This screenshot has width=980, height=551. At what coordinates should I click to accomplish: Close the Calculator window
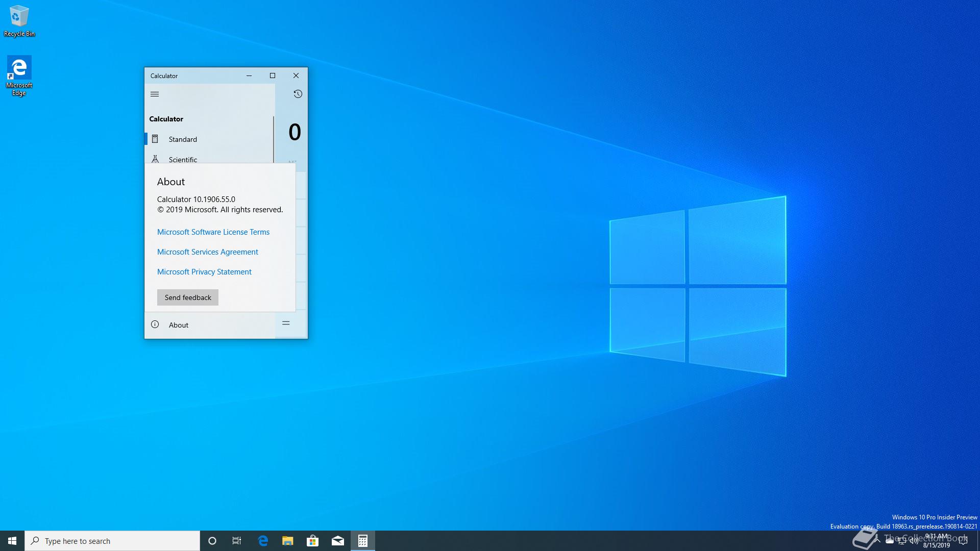[296, 76]
